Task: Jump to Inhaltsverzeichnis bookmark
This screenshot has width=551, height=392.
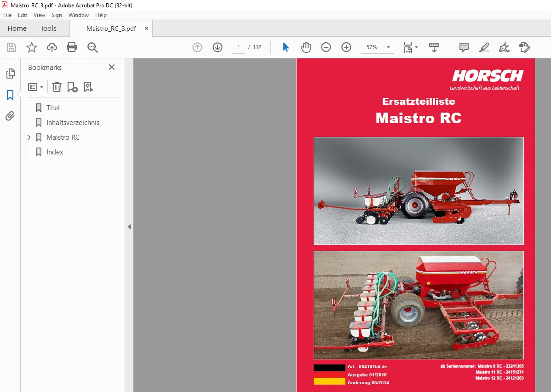Action: pyautogui.click(x=73, y=123)
